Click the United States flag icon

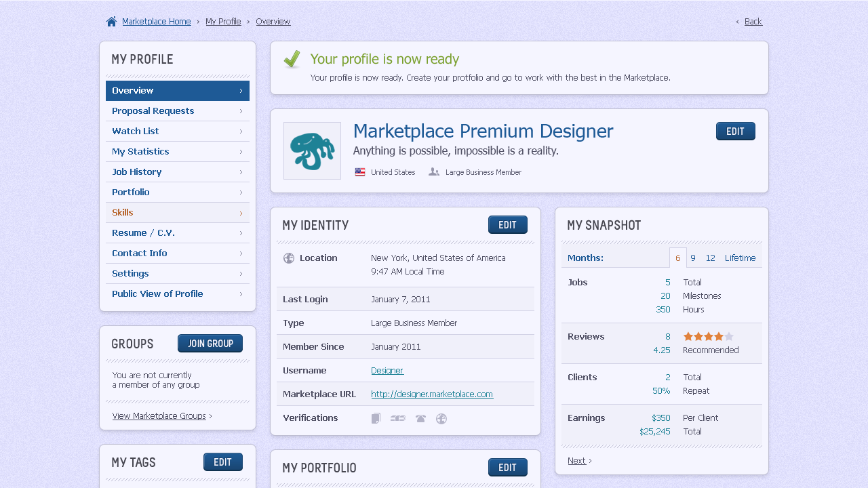coord(360,171)
